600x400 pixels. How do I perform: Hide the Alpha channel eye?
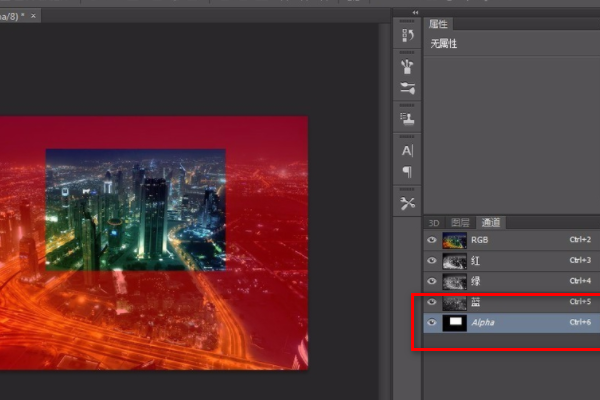(x=432, y=322)
